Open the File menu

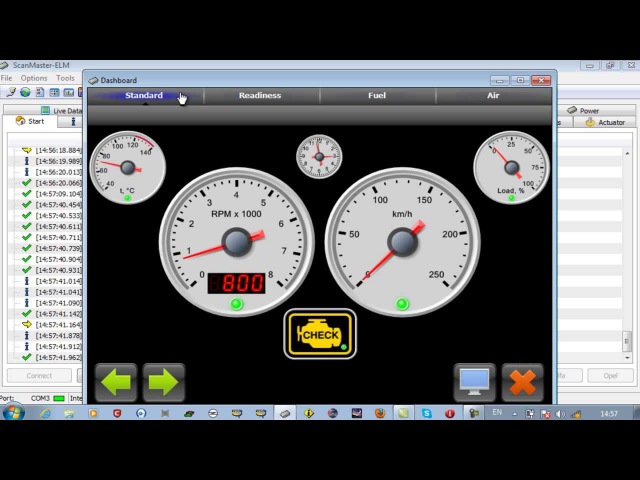pos(6,78)
